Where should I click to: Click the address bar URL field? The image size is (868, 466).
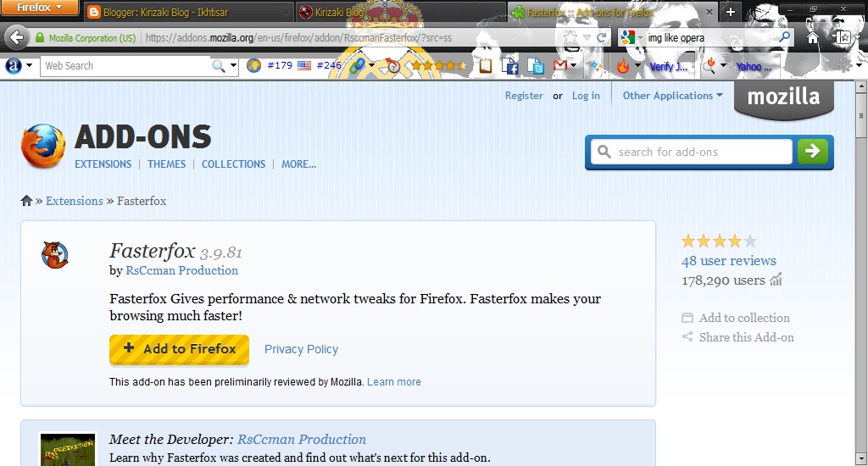352,37
